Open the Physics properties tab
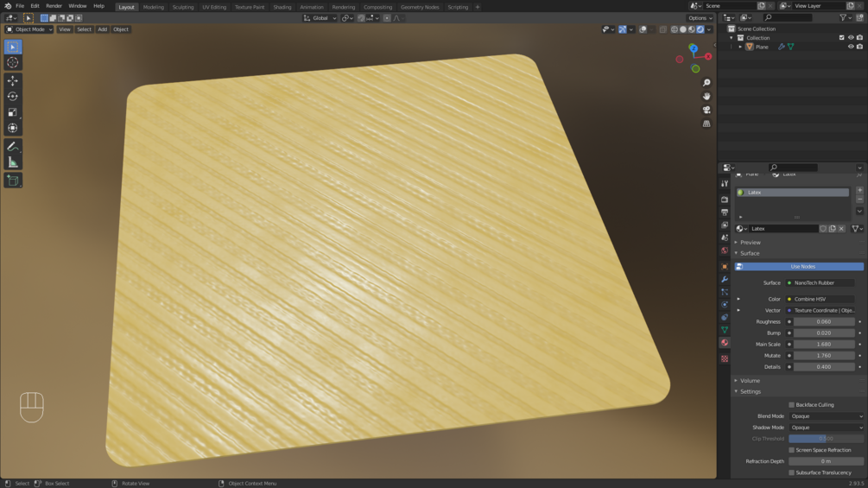 pyautogui.click(x=724, y=305)
